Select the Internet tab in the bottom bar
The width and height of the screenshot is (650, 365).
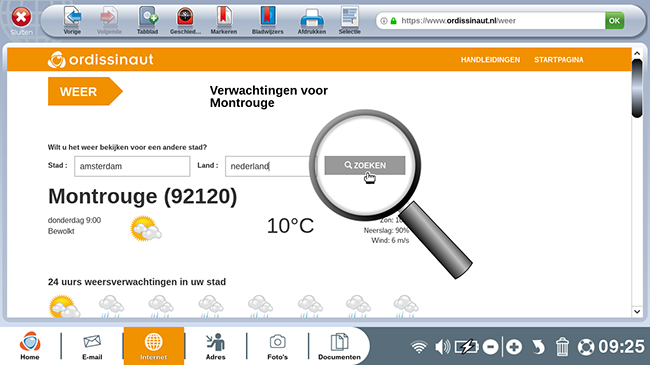[153, 346]
